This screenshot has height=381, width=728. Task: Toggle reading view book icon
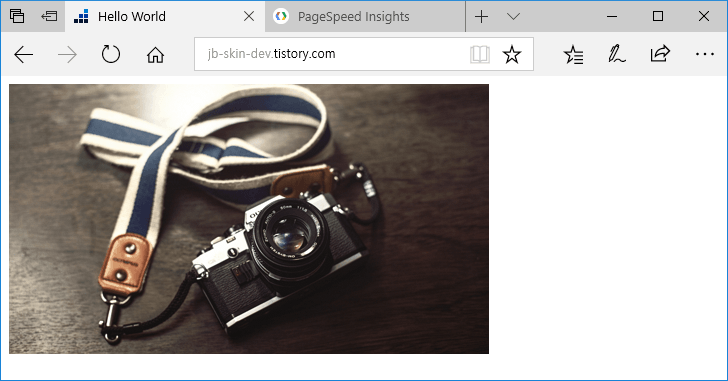point(480,54)
